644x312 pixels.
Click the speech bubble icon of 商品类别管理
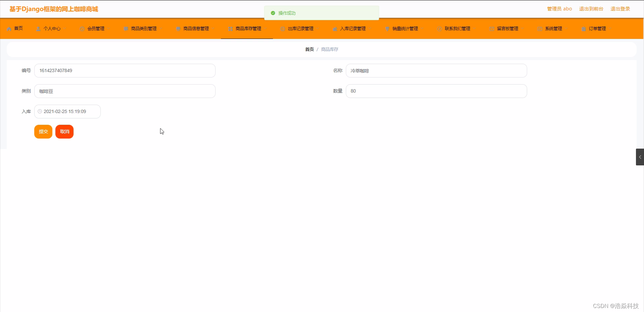[125, 29]
